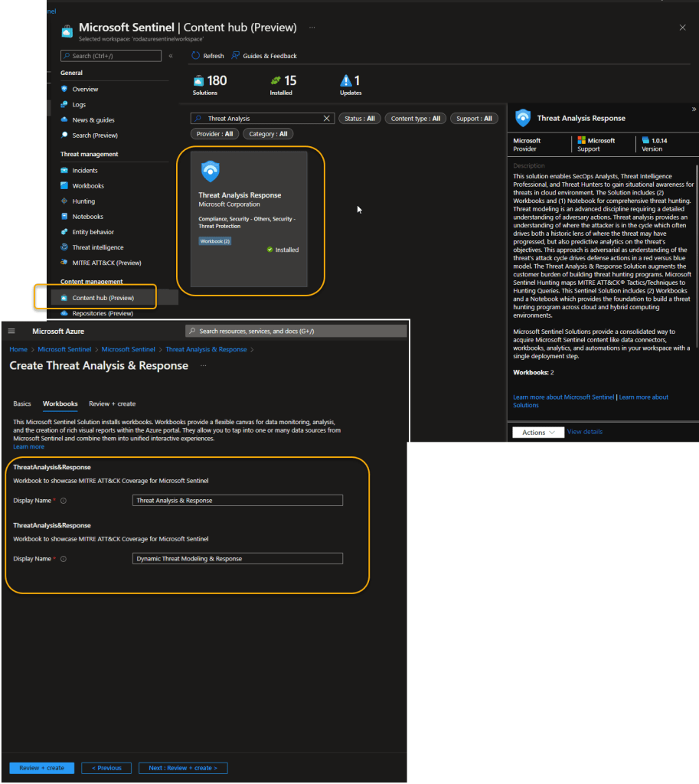Screen dimensions: 699x784
Task: Click the < Previous button
Action: tap(106, 768)
